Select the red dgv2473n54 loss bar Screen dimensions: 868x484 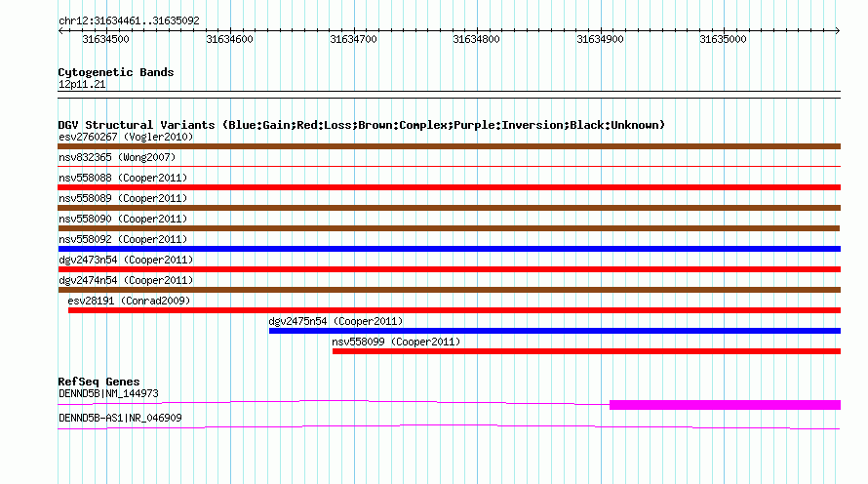coord(449,269)
